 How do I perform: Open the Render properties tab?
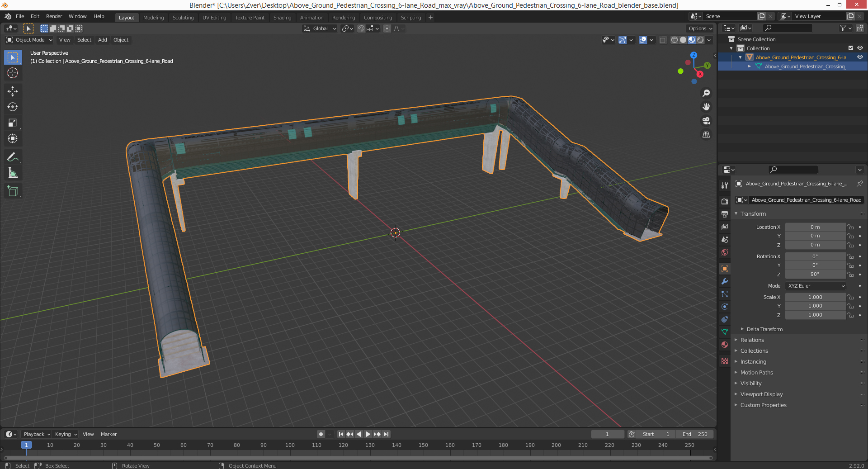pyautogui.click(x=725, y=201)
